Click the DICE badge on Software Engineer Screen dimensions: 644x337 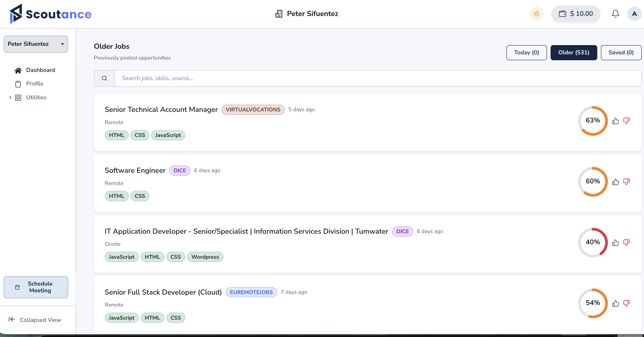point(180,171)
